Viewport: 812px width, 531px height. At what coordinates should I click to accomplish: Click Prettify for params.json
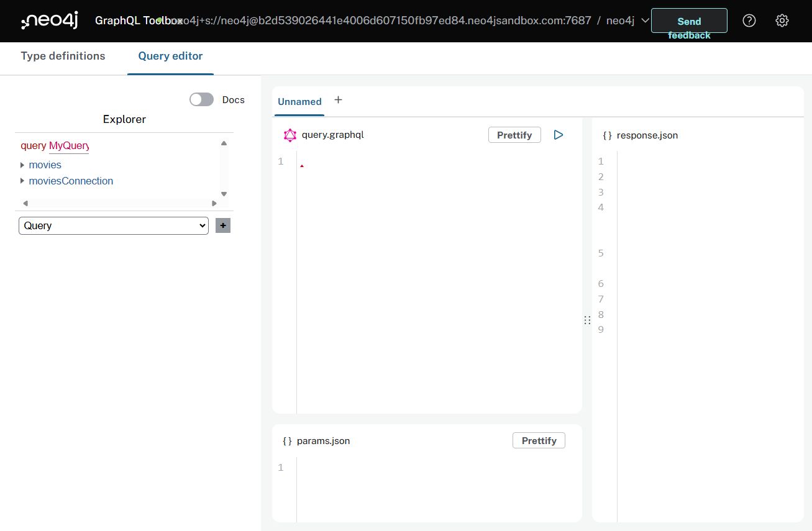point(539,440)
